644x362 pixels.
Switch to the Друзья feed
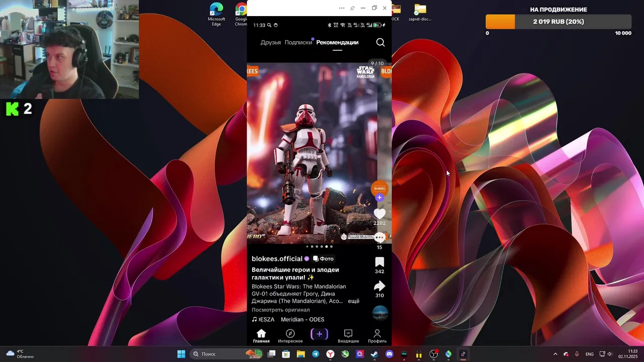[271, 42]
